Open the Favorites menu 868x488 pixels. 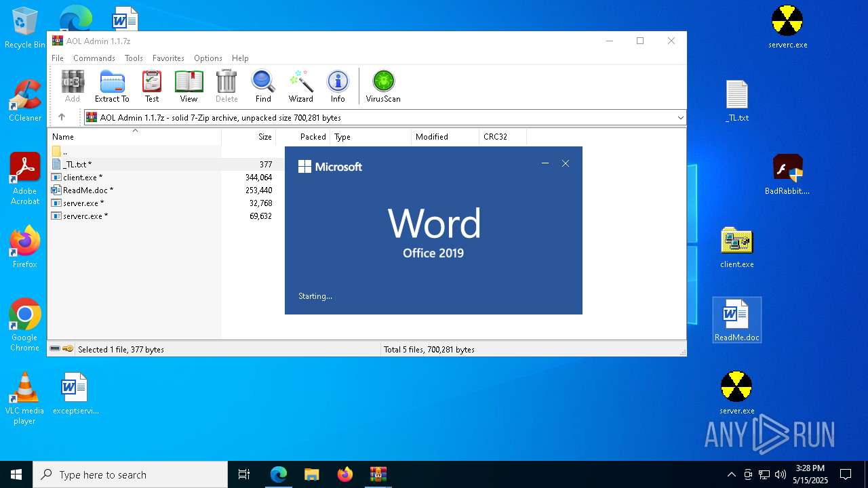click(168, 58)
